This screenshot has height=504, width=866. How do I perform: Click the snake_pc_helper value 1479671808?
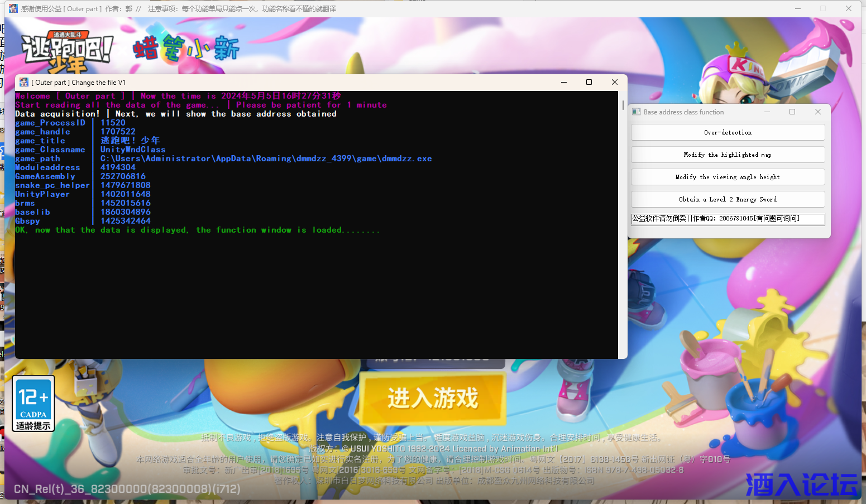point(126,185)
